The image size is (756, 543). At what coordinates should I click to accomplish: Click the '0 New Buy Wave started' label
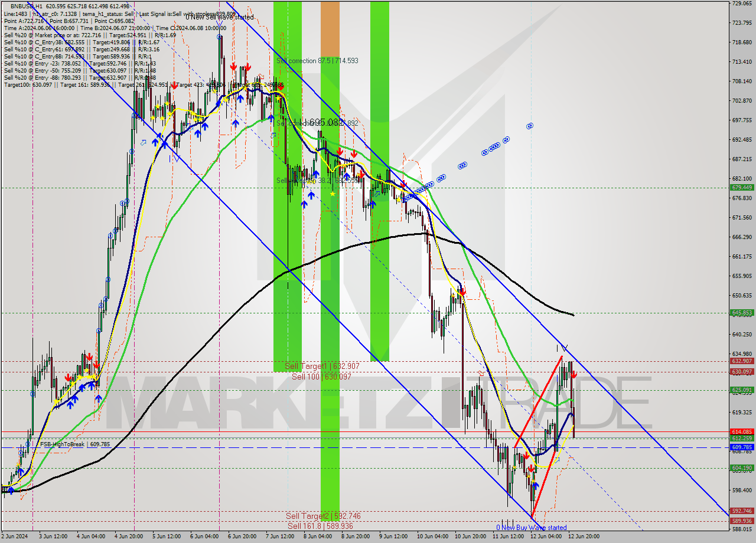(531, 528)
